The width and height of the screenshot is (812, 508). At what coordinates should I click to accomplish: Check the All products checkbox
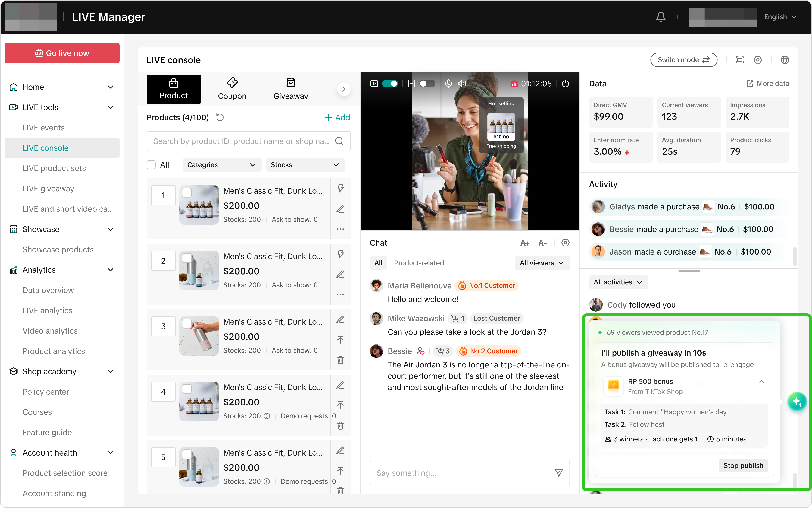point(151,165)
